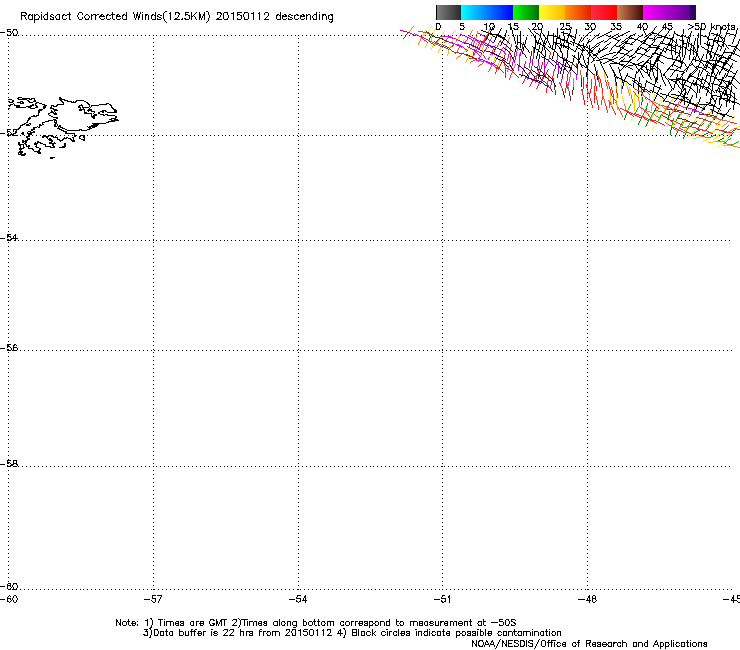Click the '>50 knots' legend label
740x650 pixels.
[x=712, y=27]
